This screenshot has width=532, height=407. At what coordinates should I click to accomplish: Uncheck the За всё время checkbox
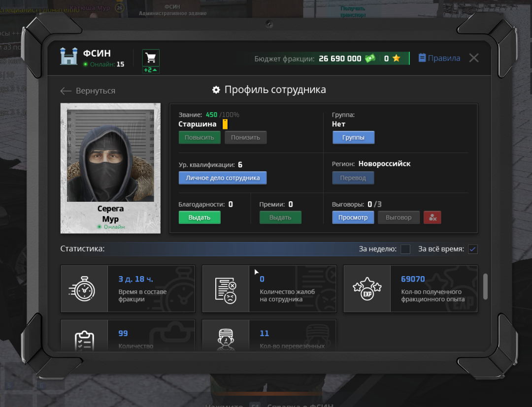[x=472, y=249]
